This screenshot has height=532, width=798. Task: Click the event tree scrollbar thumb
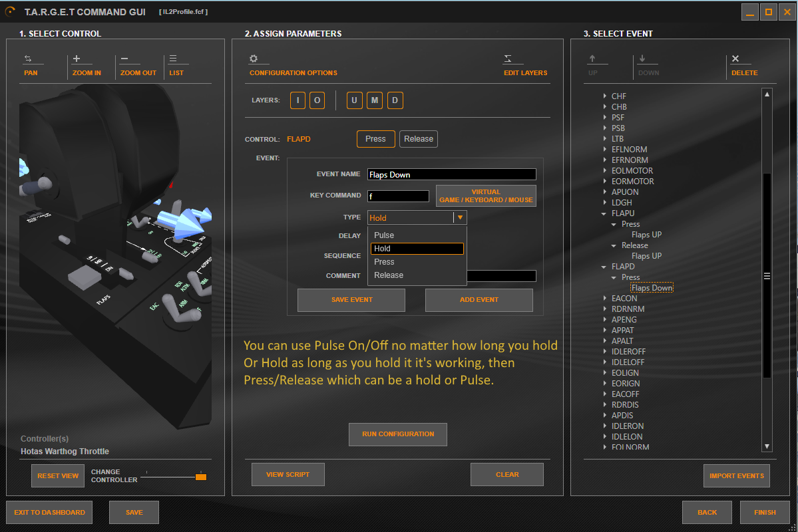tap(767, 276)
